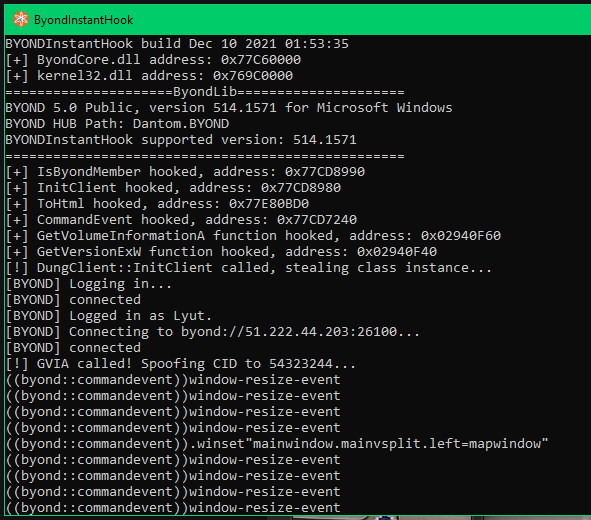This screenshot has height=520, width=591.
Task: Click the BYOND 5.0 Public version line
Action: pos(229,108)
